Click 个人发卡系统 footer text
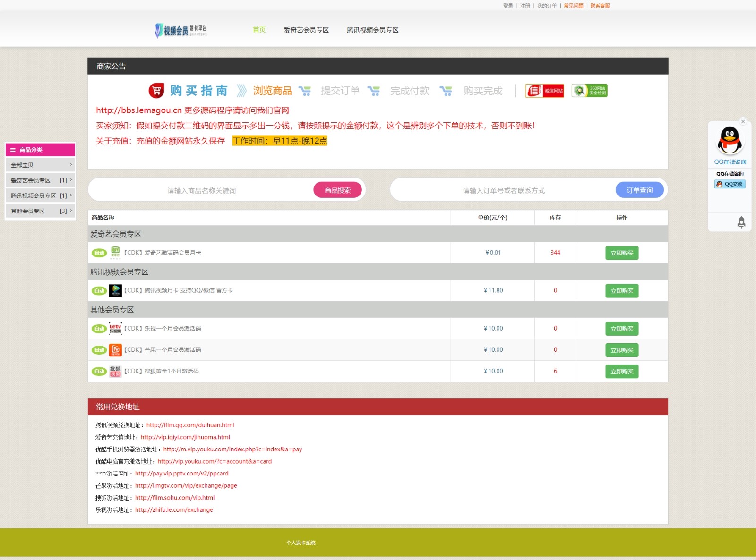This screenshot has width=756, height=560. click(x=301, y=543)
